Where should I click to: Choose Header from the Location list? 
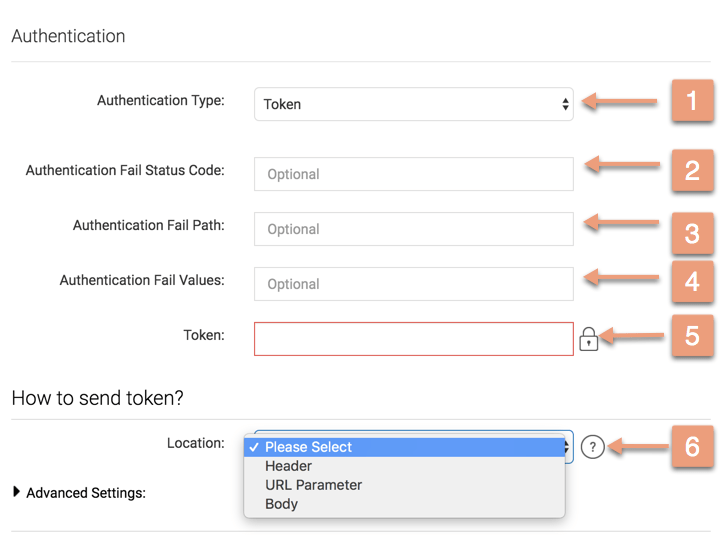pos(288,466)
